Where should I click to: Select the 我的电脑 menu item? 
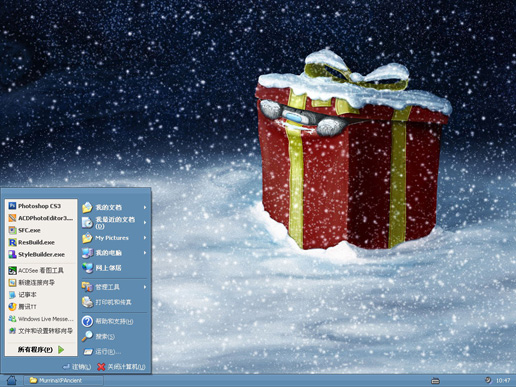(x=114, y=253)
